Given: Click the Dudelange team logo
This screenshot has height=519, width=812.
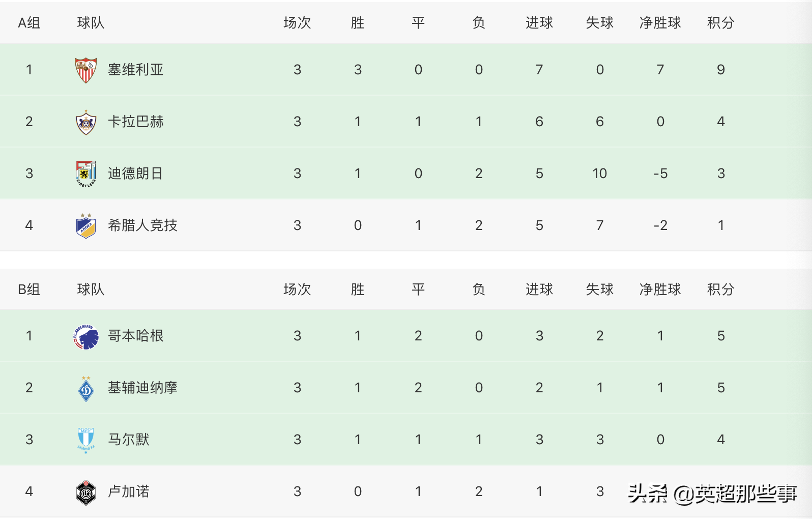Looking at the screenshot, I should pos(86,174).
